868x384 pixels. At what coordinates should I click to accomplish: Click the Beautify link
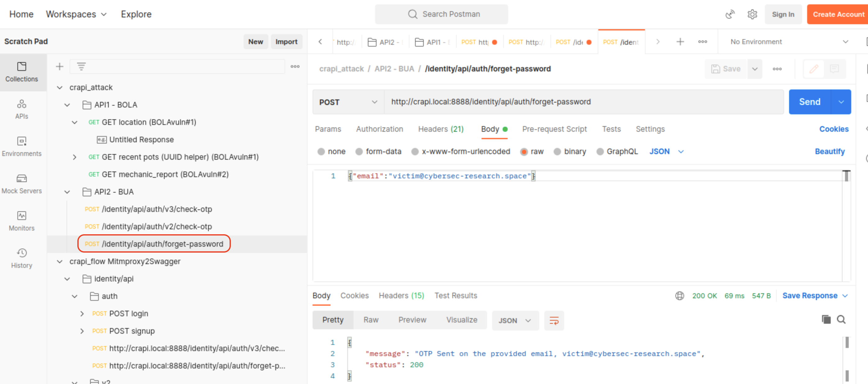tap(829, 152)
